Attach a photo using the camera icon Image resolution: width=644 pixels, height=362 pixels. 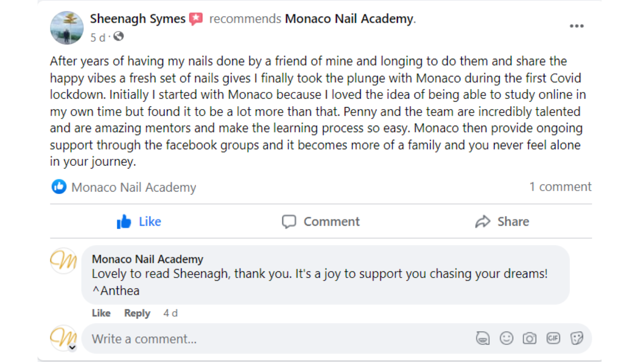click(529, 338)
